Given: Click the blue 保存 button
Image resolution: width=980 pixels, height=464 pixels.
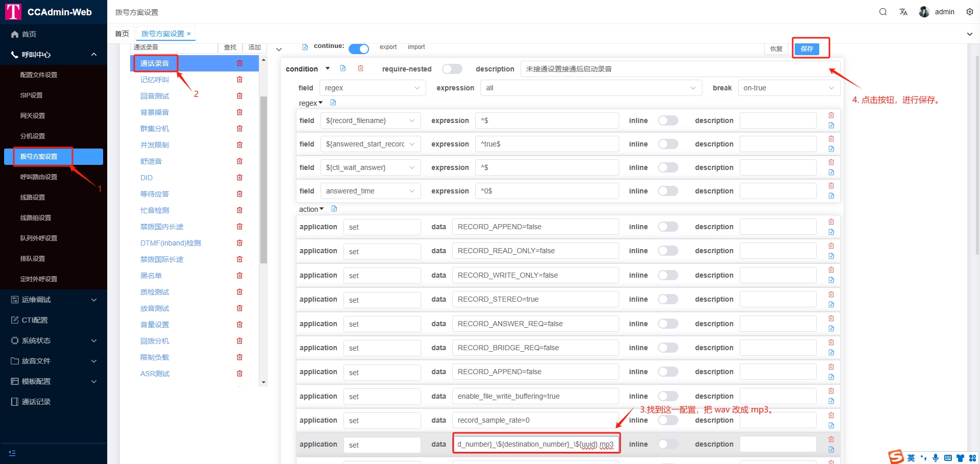Looking at the screenshot, I should (x=806, y=49).
